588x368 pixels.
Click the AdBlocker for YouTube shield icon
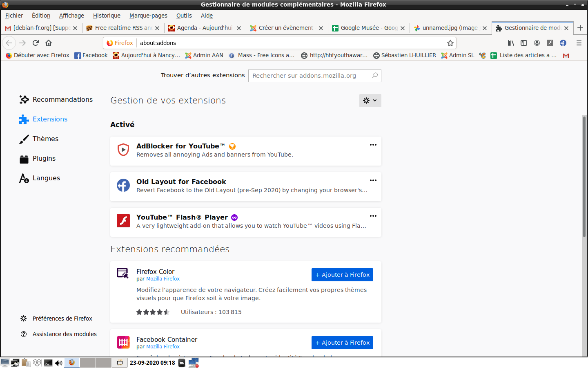(123, 150)
